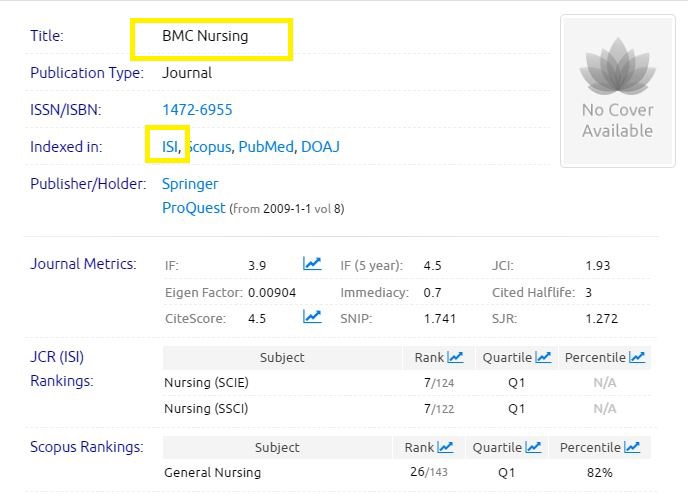
Task: Open the ISSN 1472-6955 link
Action: point(197,110)
